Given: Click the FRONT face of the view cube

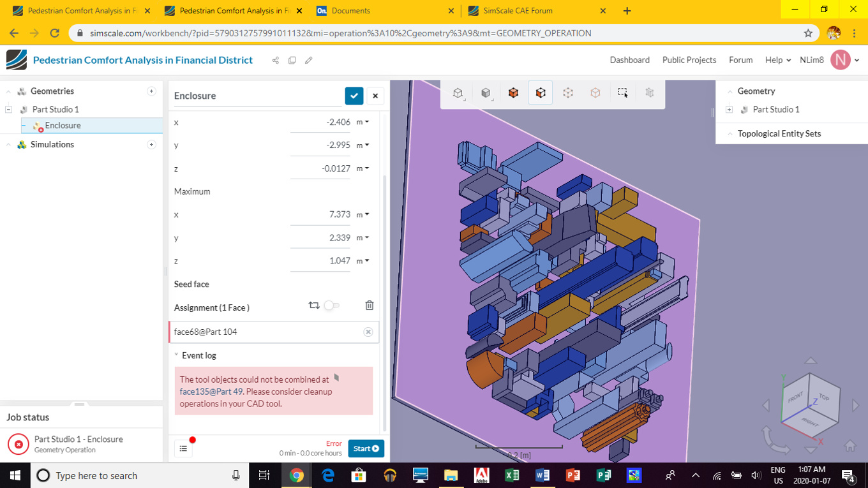Looking at the screenshot, I should 796,398.
